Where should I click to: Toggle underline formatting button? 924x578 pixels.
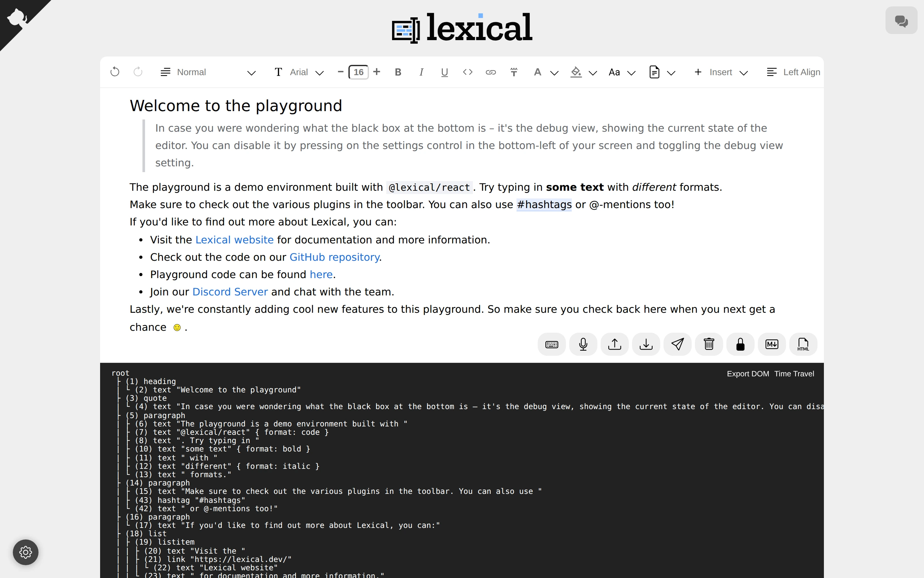(444, 72)
